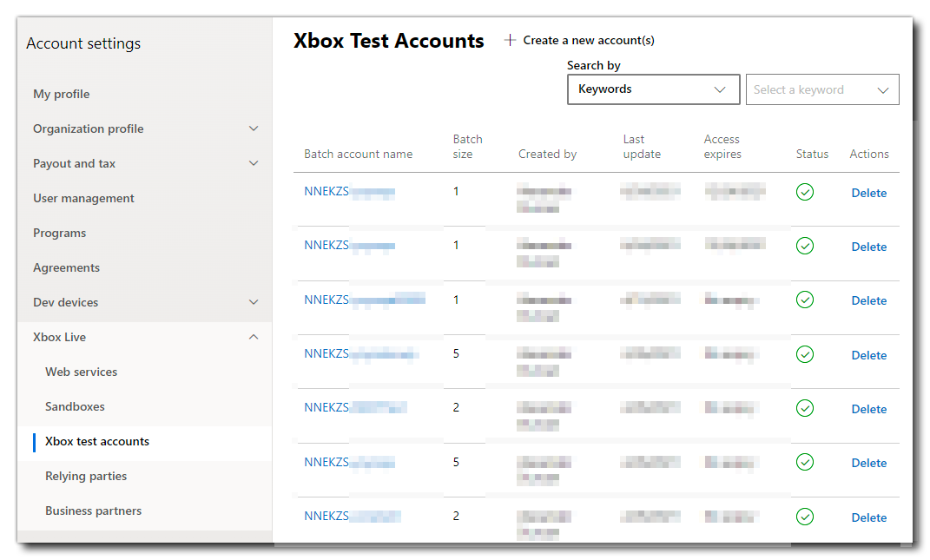Image resolution: width=930 pixels, height=560 pixels.
Task: Delete the third batch account in the table
Action: tap(869, 300)
